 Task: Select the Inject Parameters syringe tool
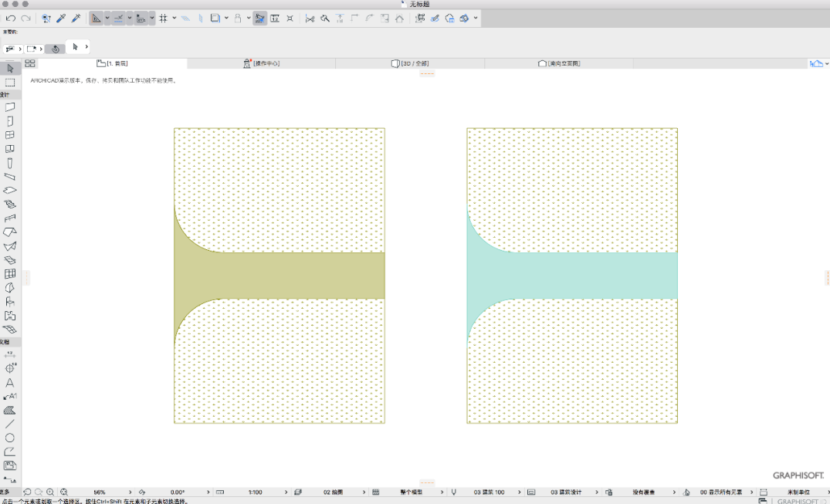coord(76,19)
